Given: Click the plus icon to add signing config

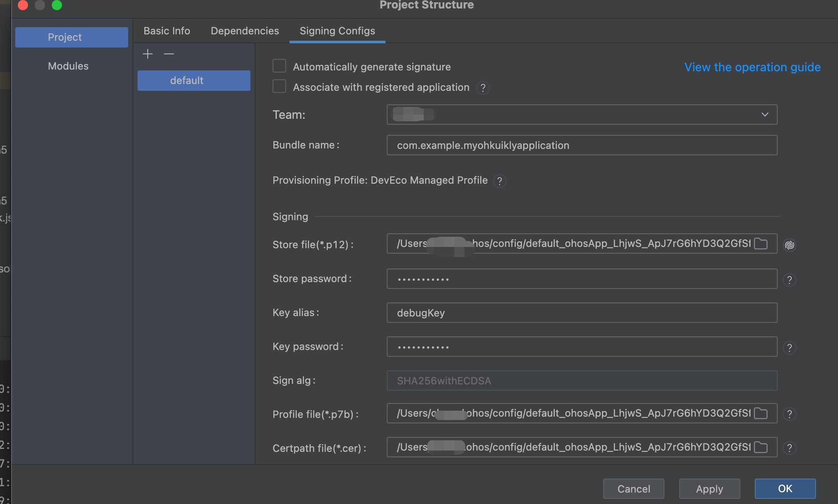Looking at the screenshot, I should click(x=148, y=54).
